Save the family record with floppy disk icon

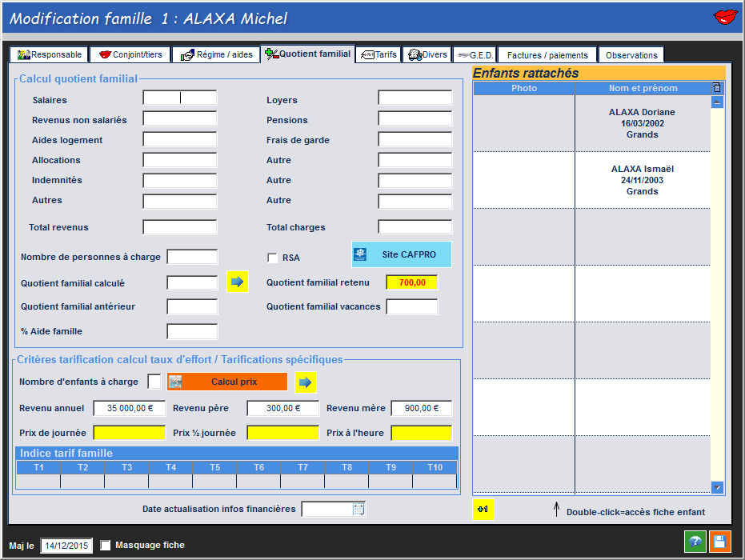(x=719, y=542)
